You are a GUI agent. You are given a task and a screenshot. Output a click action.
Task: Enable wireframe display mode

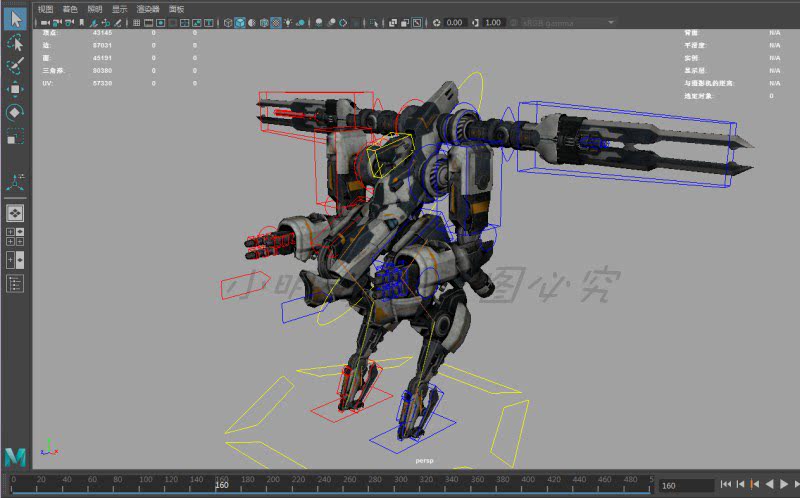pos(228,22)
